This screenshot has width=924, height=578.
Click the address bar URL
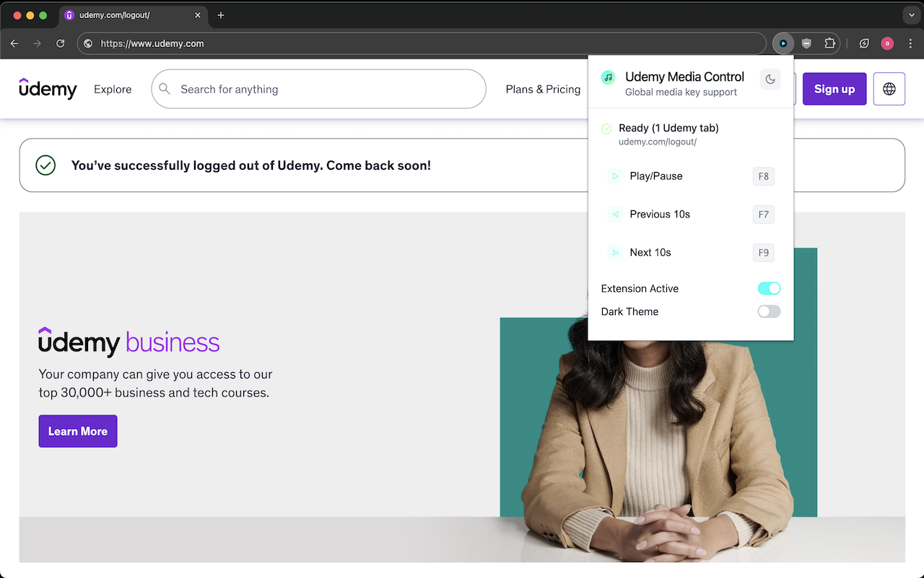tap(152, 43)
